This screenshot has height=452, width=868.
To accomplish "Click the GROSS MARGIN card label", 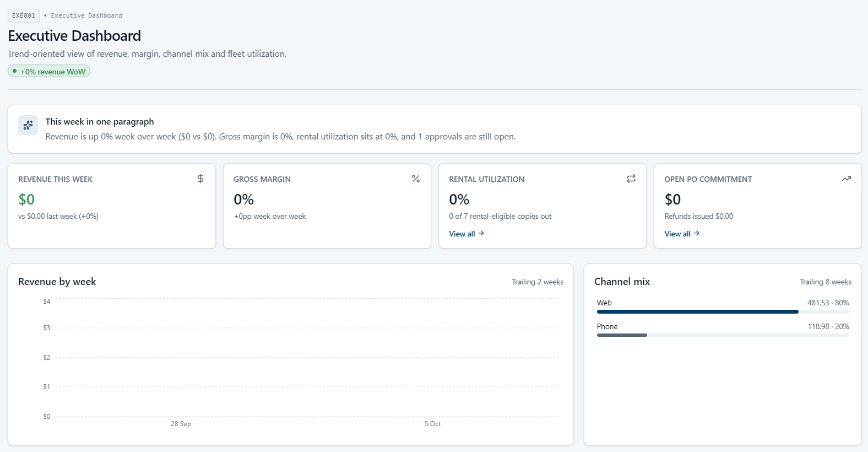I will click(262, 179).
